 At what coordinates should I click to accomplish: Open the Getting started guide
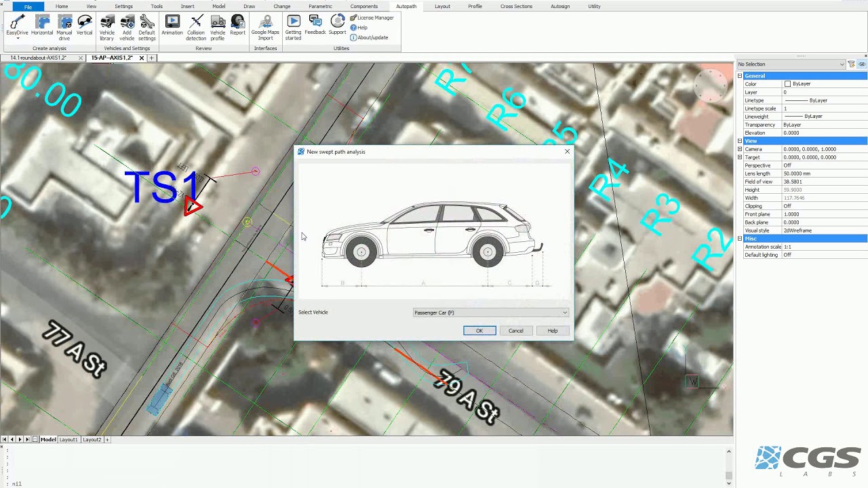pos(293,27)
